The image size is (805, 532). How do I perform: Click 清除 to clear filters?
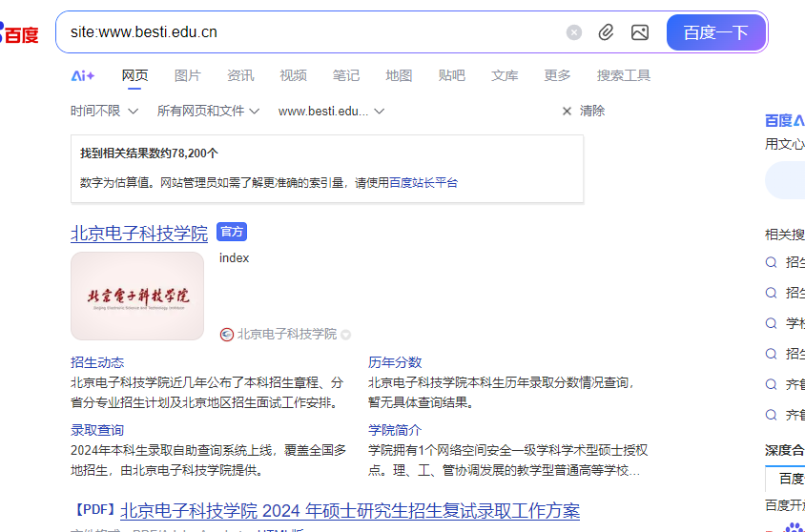pyautogui.click(x=592, y=111)
